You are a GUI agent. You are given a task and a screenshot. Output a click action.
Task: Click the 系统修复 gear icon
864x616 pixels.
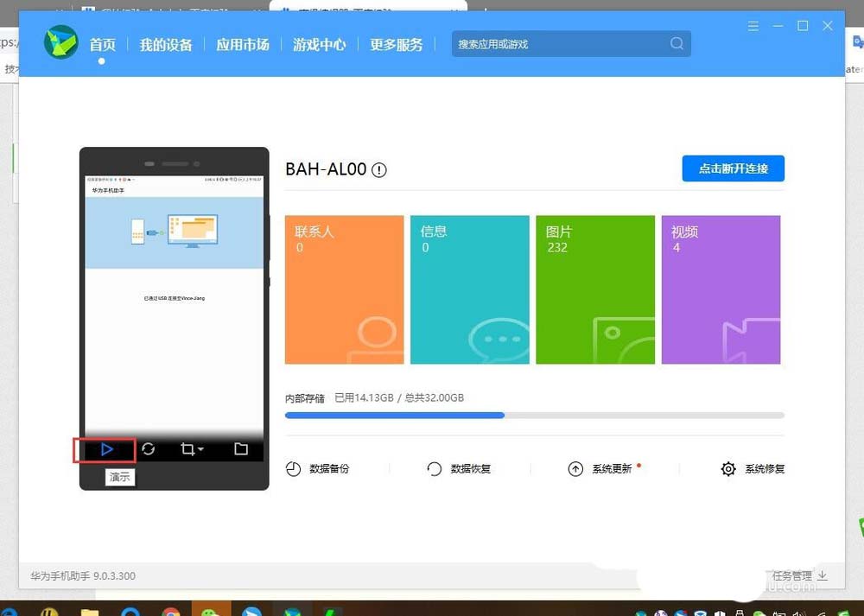(x=728, y=469)
